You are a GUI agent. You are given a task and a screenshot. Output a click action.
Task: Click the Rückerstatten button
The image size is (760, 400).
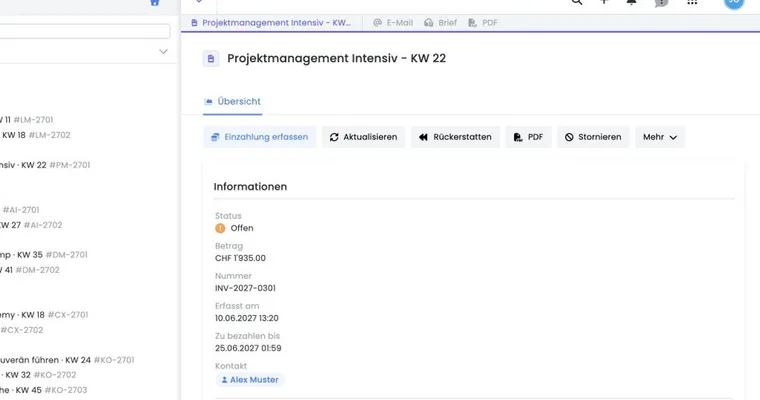tap(455, 137)
